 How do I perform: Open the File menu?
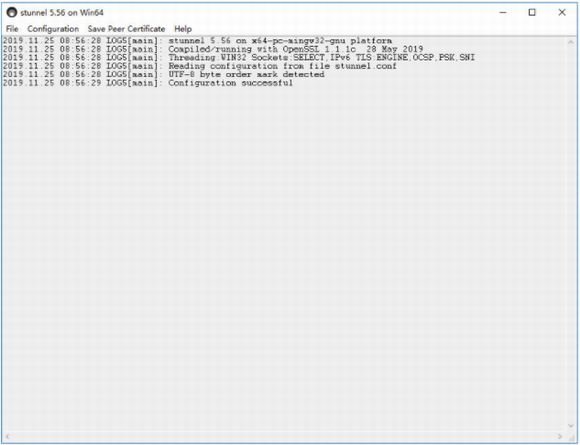coord(12,29)
